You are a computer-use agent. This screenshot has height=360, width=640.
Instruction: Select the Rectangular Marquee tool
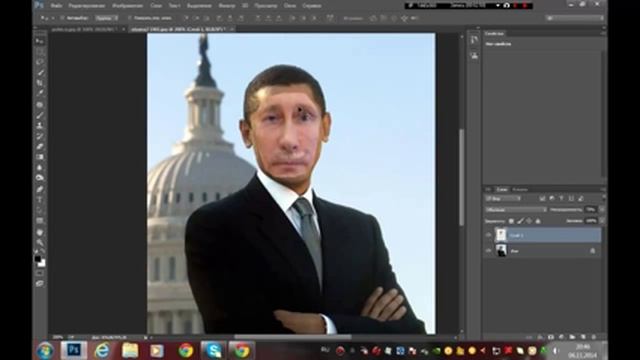click(40, 51)
